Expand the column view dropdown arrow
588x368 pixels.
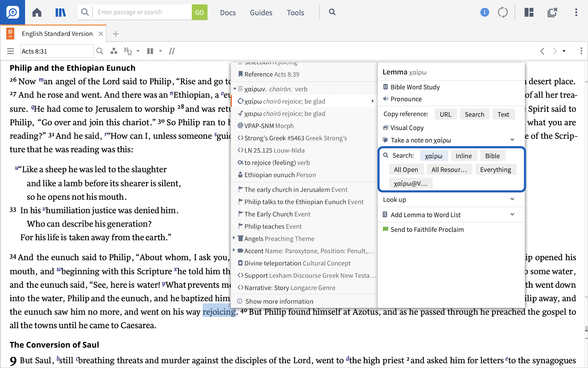click(x=161, y=51)
